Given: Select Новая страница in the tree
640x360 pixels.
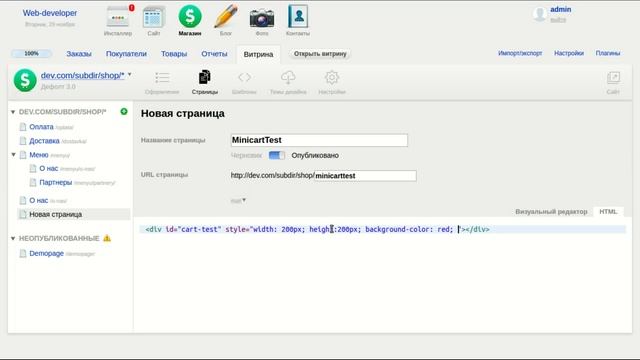Looking at the screenshot, I should (x=56, y=214).
